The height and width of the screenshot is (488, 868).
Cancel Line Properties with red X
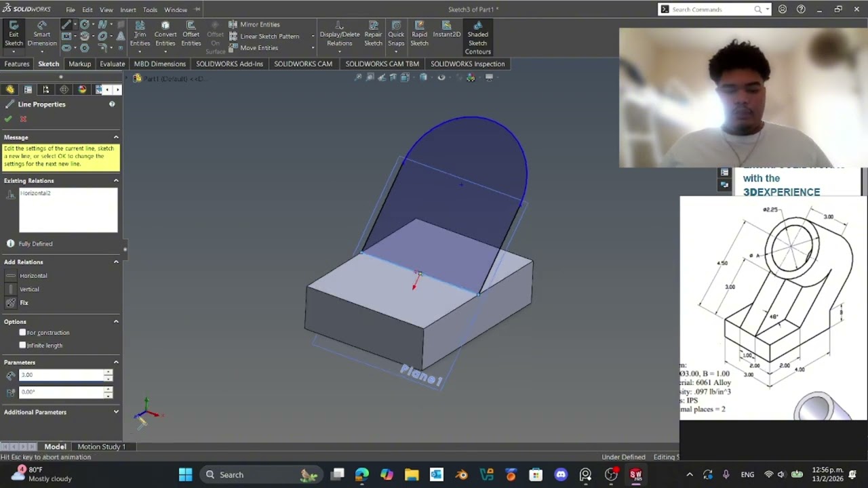tap(23, 119)
